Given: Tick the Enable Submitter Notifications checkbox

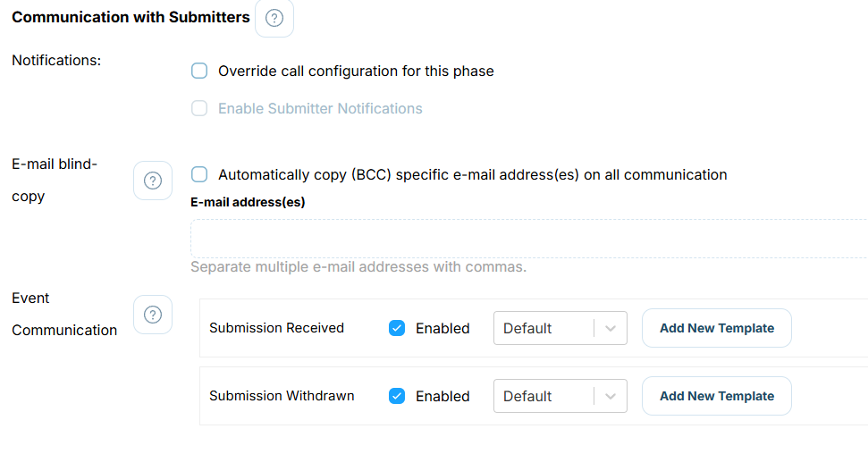Looking at the screenshot, I should pyautogui.click(x=199, y=108).
